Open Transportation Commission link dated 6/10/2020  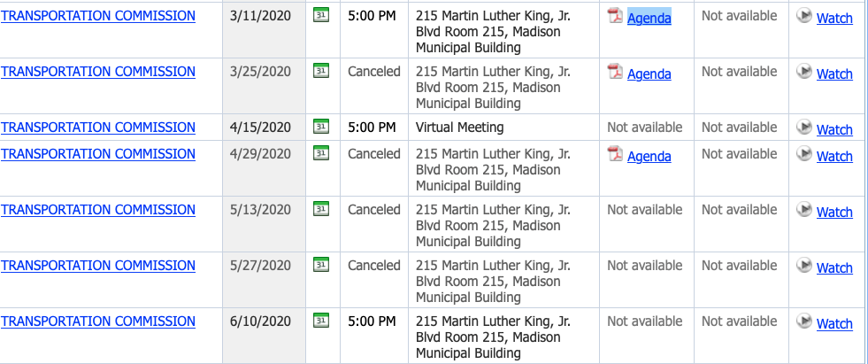pyautogui.click(x=98, y=321)
